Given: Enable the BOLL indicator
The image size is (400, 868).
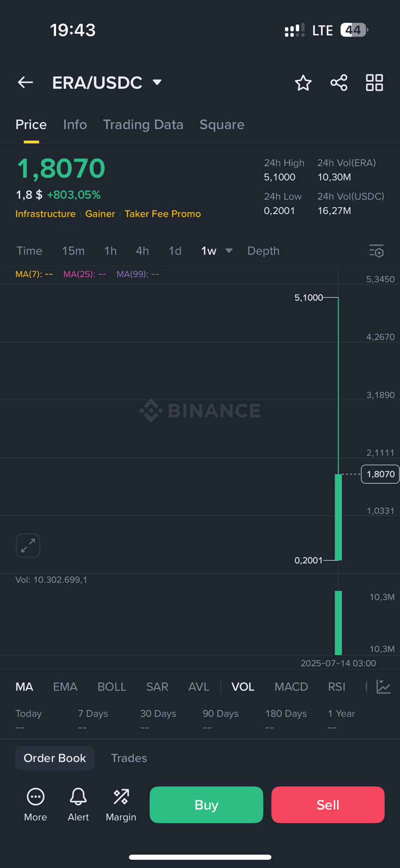Looking at the screenshot, I should (x=112, y=687).
